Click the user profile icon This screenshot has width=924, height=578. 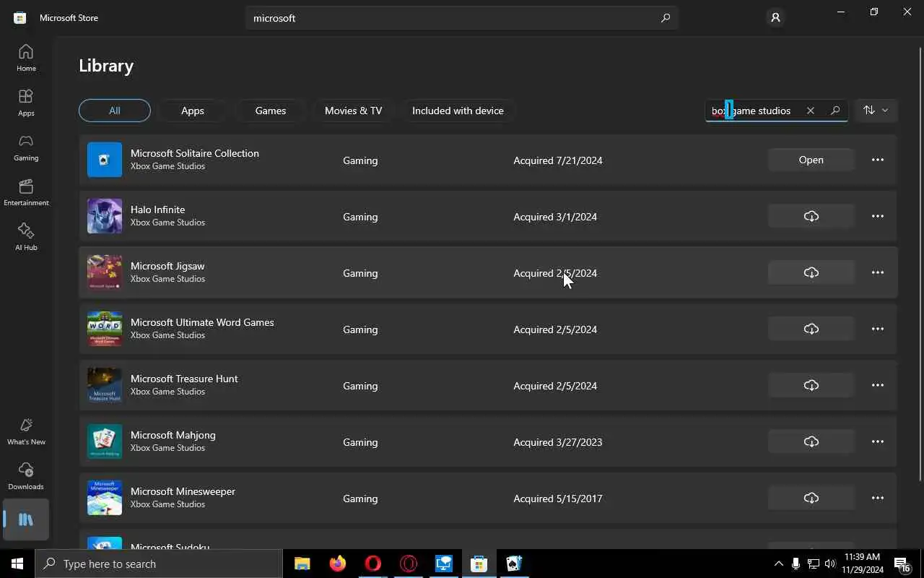[775, 17]
